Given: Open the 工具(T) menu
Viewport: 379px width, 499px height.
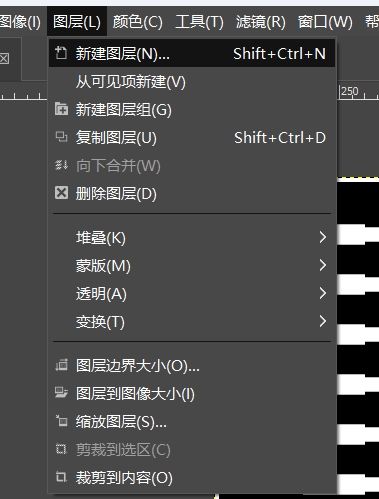Looking at the screenshot, I should coord(199,22).
